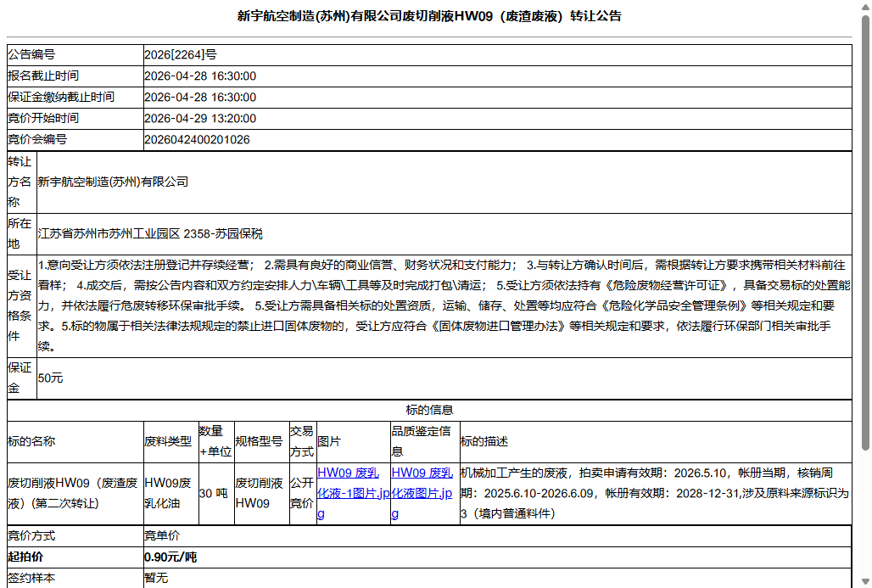872x588 pixels.
Task: Click the 竞价方式 label
Action: click(x=31, y=535)
